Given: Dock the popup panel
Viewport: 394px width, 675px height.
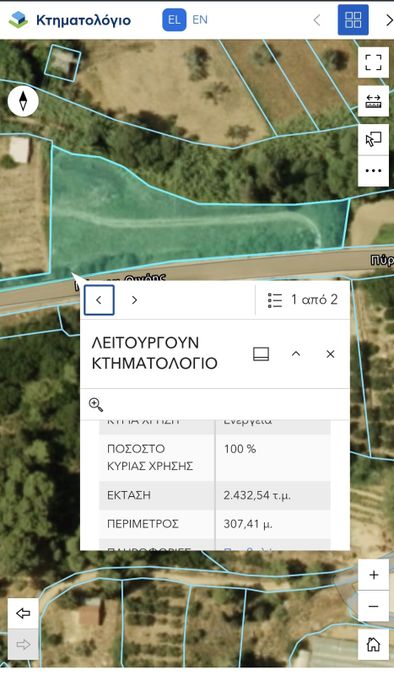Looking at the screenshot, I should coord(261,354).
